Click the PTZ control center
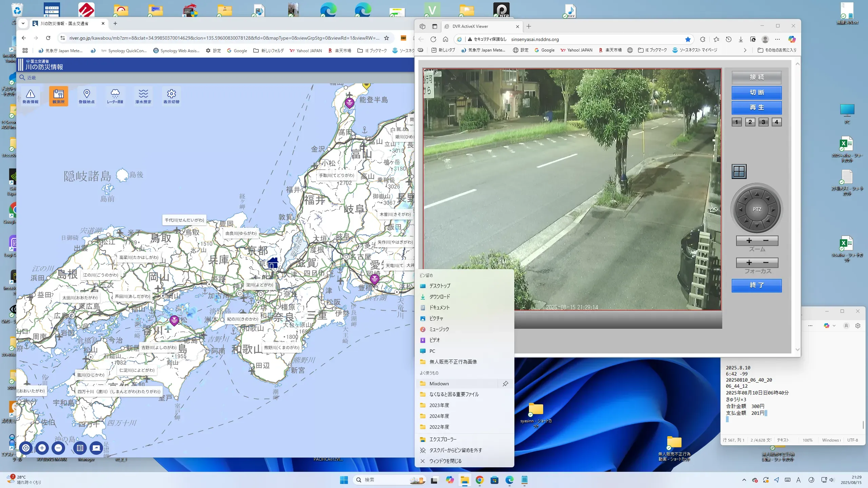868x488 pixels. click(x=757, y=209)
